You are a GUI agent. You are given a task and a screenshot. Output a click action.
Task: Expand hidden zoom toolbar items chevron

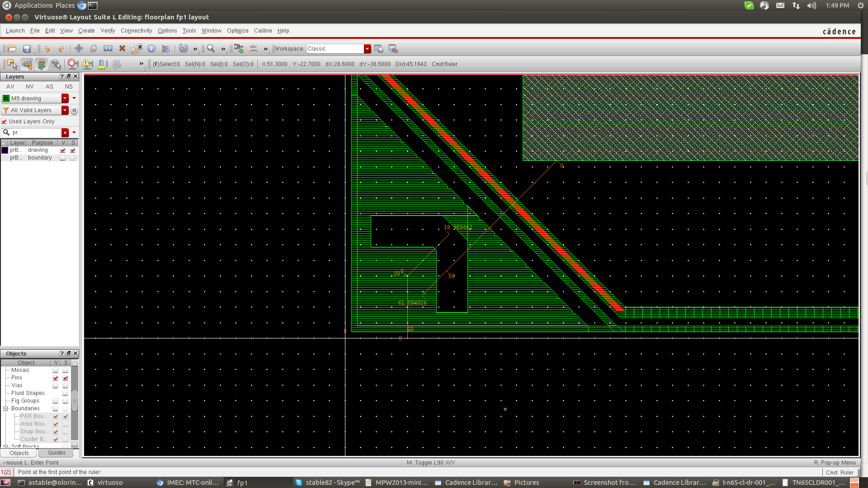[x=223, y=49]
